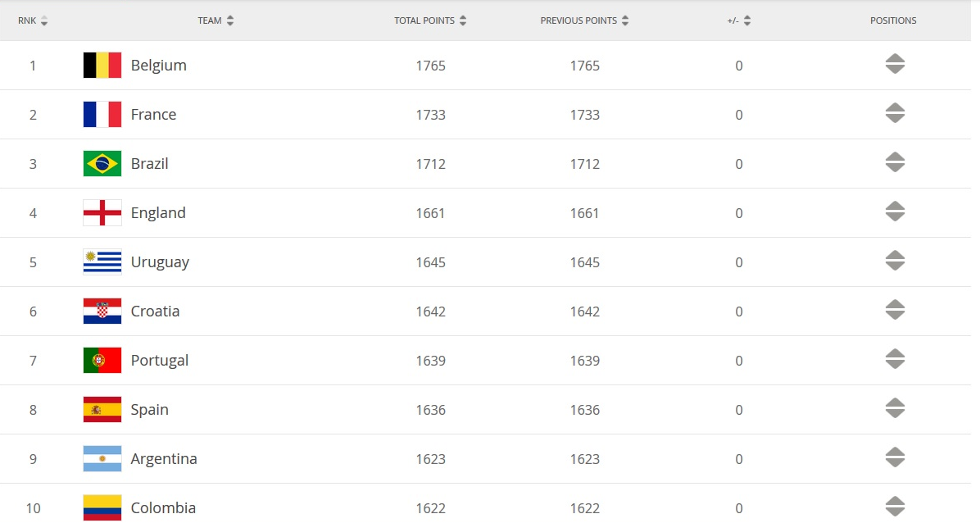Click the Team column header
Image resolution: width=980 pixels, height=523 pixels.
tap(210, 21)
